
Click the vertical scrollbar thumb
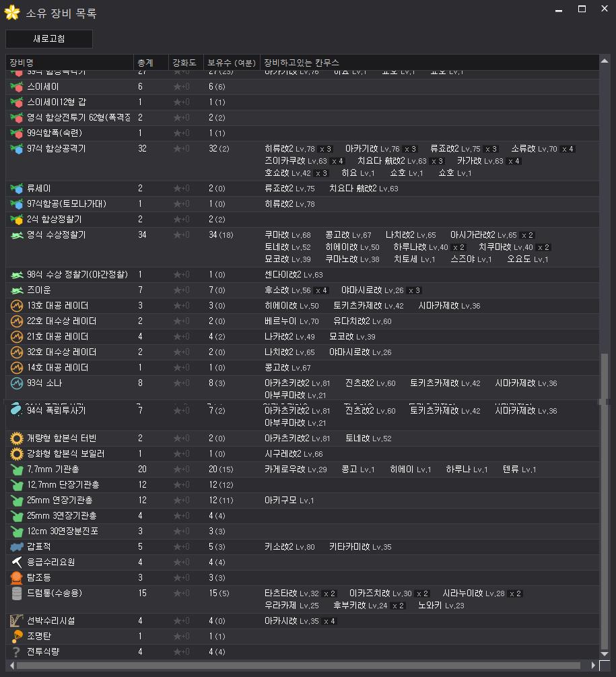pyautogui.click(x=604, y=498)
